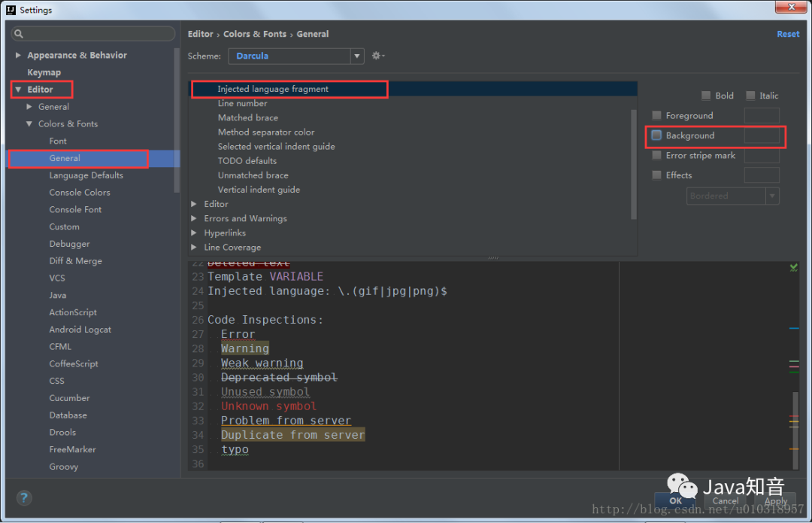Toggle the Effects checkbox
The image size is (812, 523).
[x=656, y=175]
